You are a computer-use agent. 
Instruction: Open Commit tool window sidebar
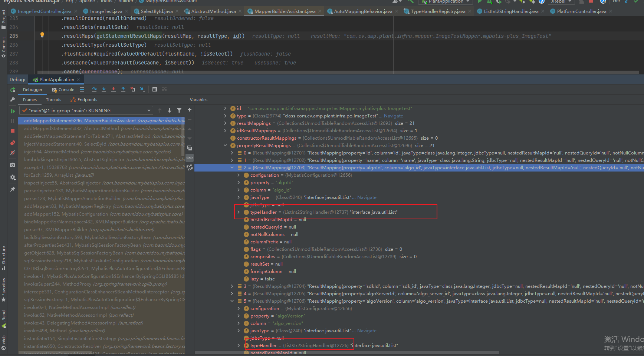tap(4, 47)
